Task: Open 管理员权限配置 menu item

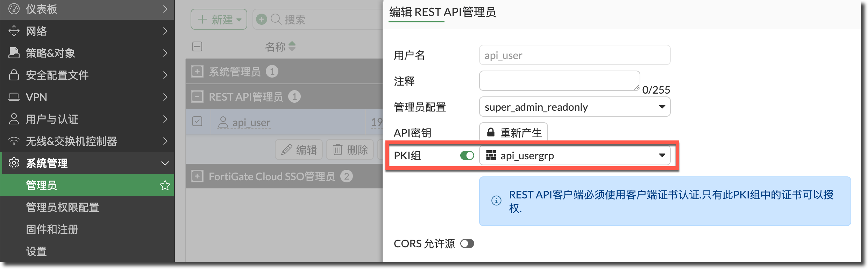Action: tap(63, 207)
